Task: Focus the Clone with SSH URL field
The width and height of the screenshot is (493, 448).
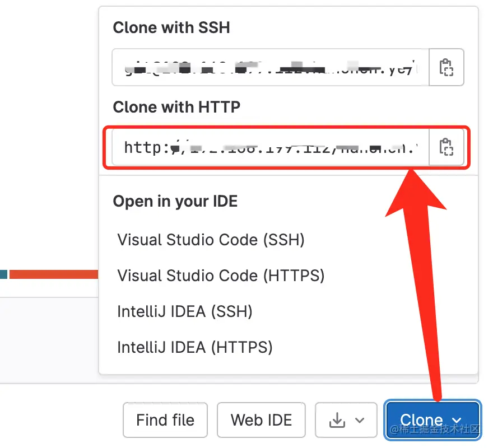Action: click(271, 67)
